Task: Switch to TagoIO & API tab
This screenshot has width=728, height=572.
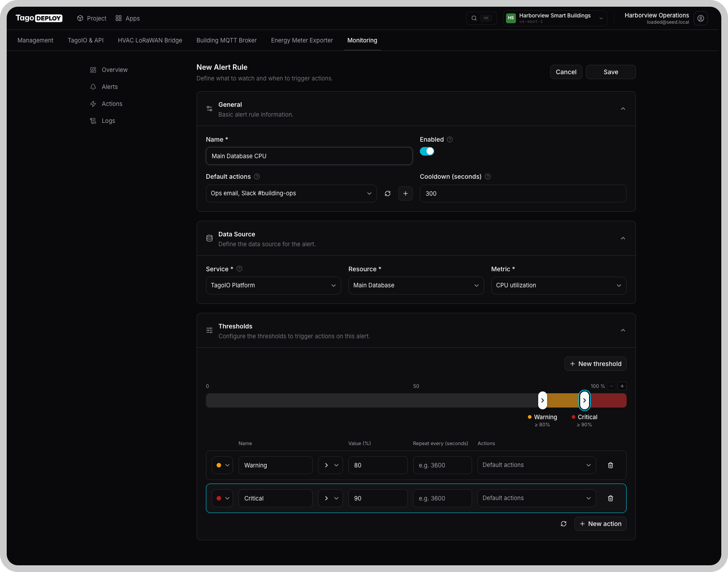Action: pos(86,40)
